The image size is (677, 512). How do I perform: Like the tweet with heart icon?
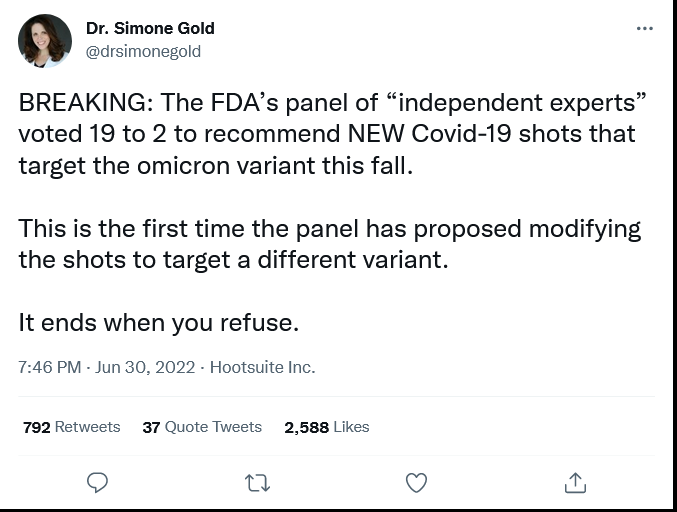pos(417,483)
